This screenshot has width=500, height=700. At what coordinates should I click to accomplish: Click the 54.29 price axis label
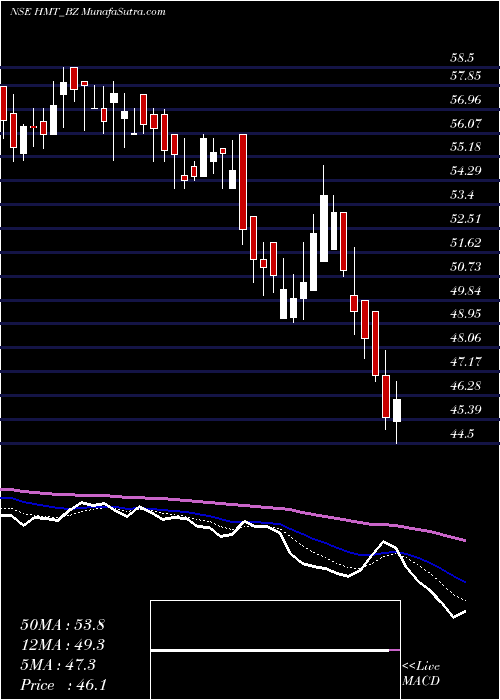point(465,171)
